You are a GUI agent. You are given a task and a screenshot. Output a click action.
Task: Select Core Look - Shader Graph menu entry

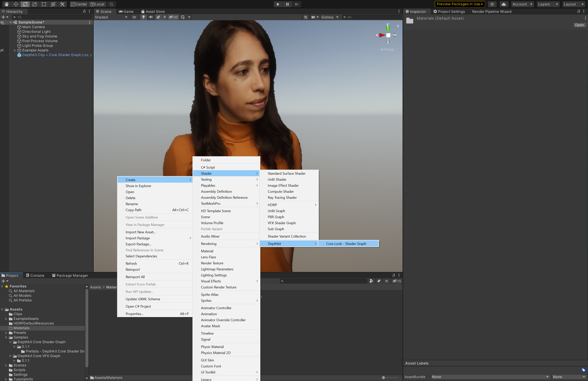[346, 243]
